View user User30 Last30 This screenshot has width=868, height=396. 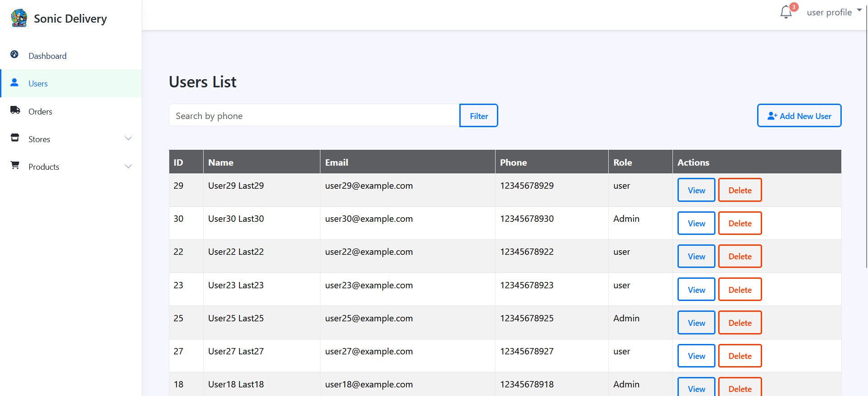[696, 223]
